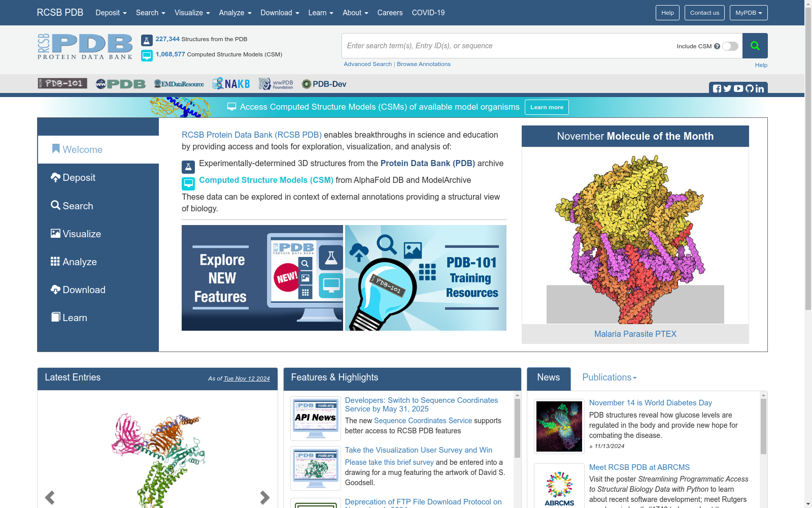
Task: Show next latest entry with right arrow
Action: [x=265, y=497]
